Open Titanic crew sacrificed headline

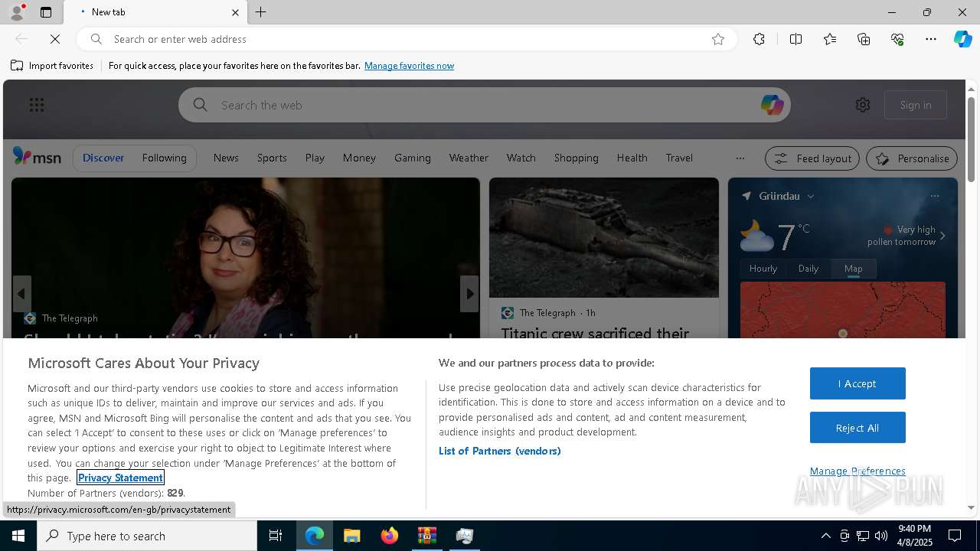(595, 332)
